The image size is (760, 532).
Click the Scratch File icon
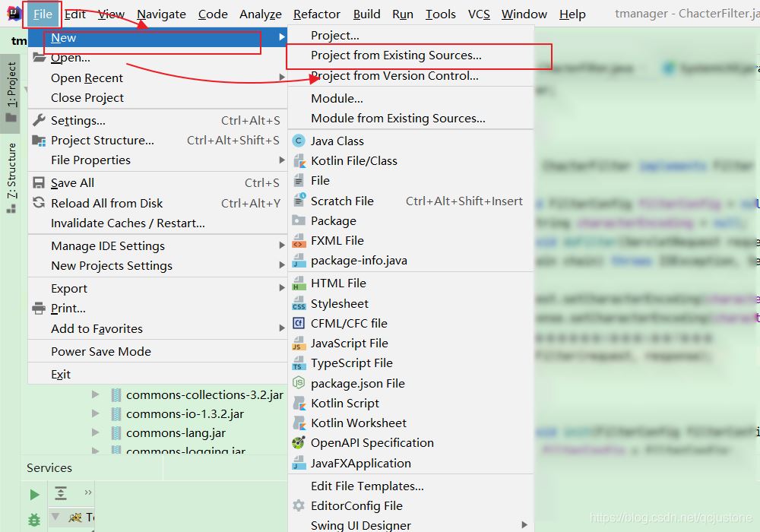(299, 201)
